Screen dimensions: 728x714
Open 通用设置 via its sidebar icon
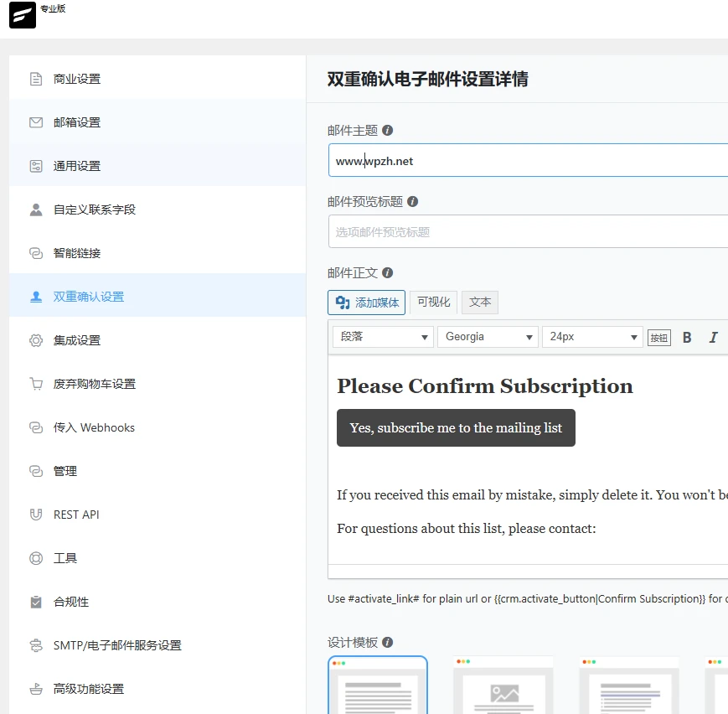click(35, 166)
